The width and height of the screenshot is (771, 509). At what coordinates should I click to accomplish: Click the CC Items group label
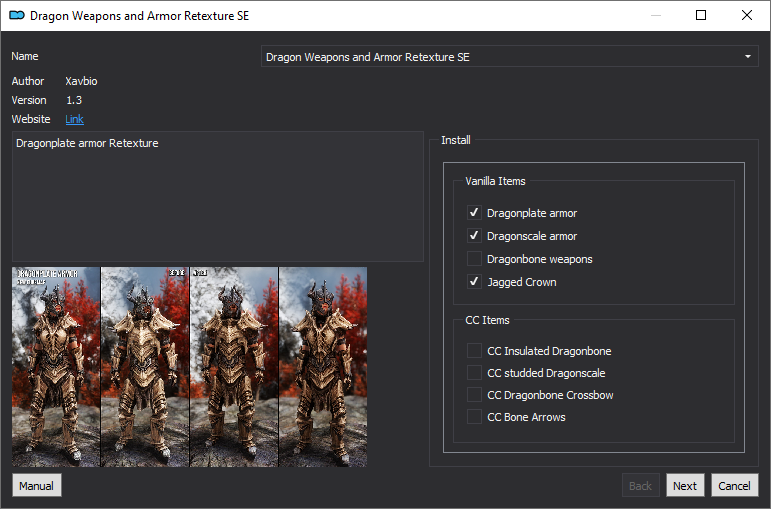pos(487,320)
